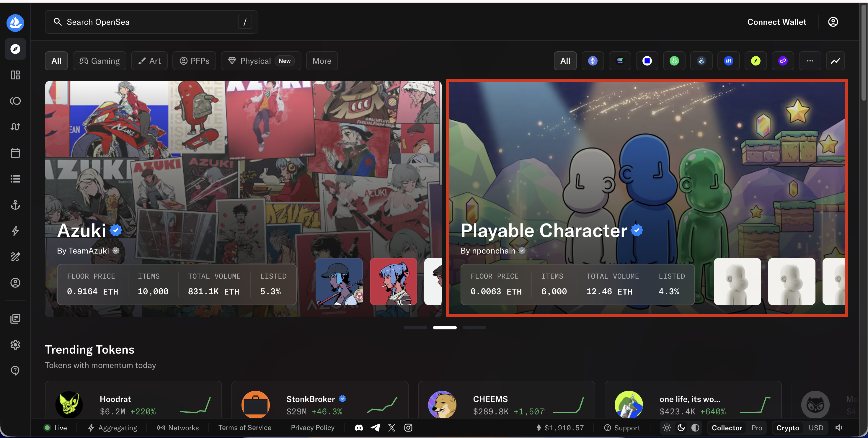Viewport: 868px width, 438px height.
Task: Click Connect Wallet
Action: [x=777, y=22]
